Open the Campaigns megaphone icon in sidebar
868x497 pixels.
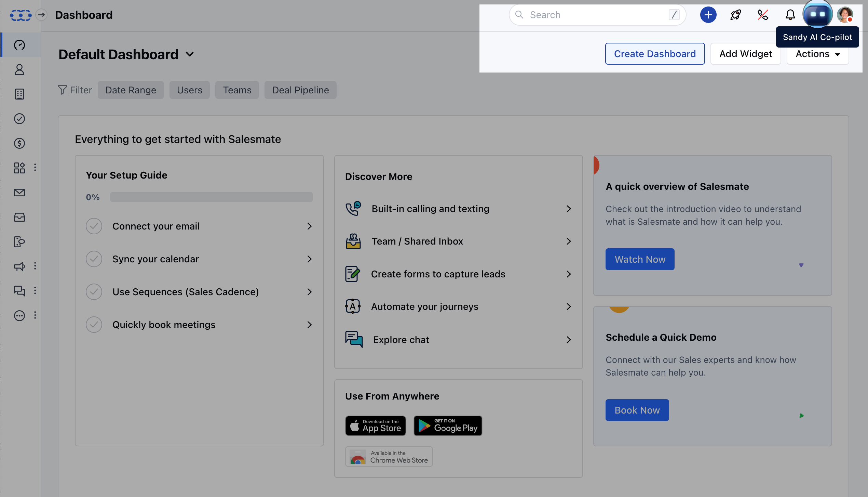click(19, 266)
